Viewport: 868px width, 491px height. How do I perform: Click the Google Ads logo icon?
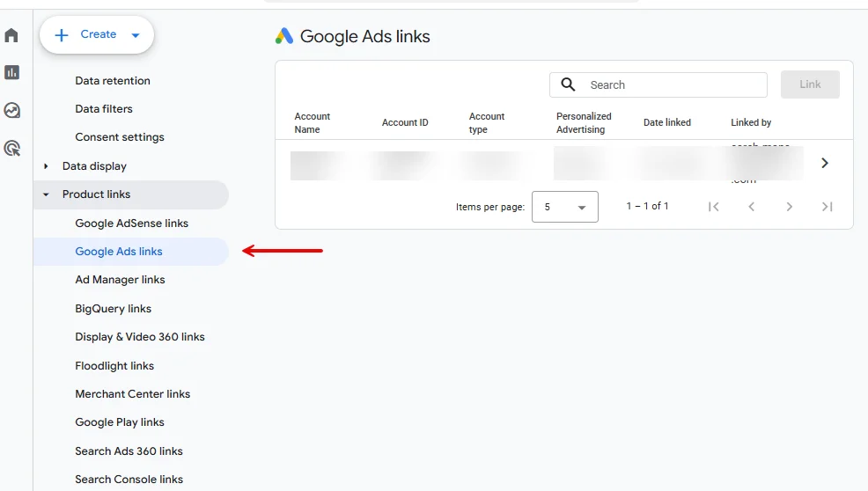pyautogui.click(x=284, y=36)
